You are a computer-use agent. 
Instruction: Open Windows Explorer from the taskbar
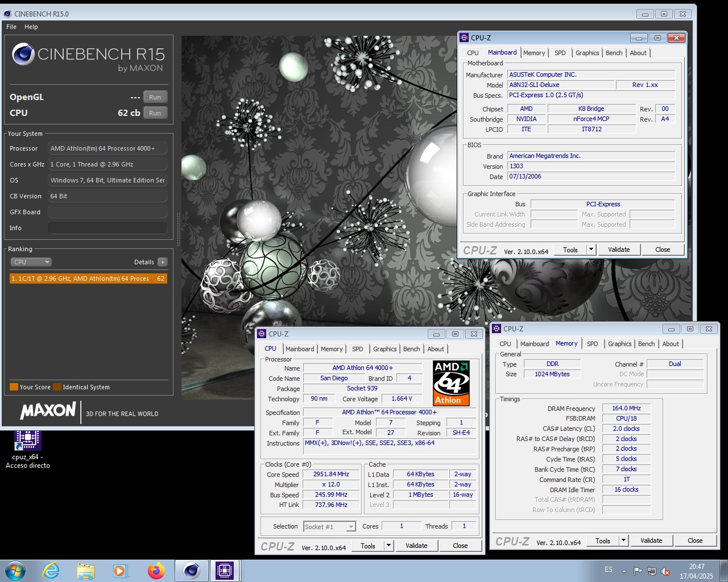(x=86, y=571)
